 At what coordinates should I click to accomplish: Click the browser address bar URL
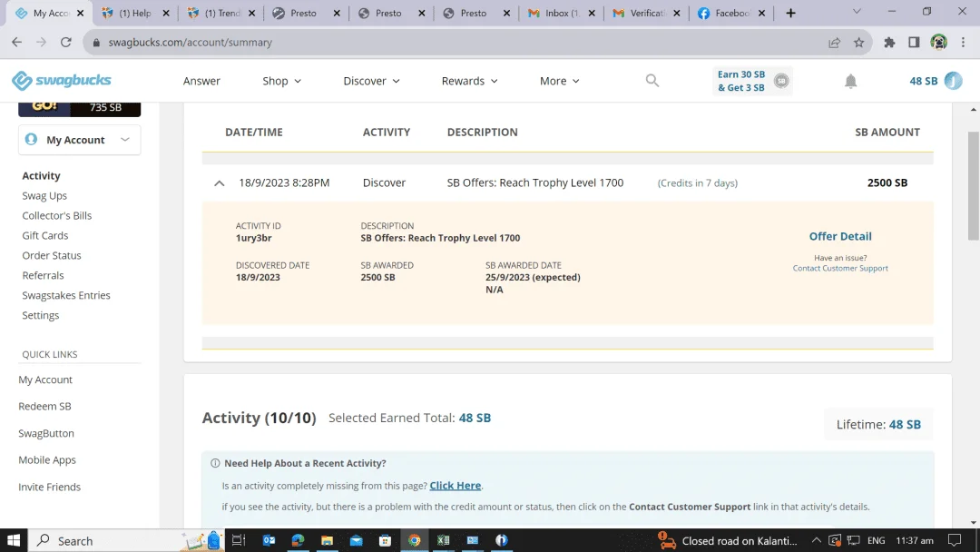pos(190,43)
